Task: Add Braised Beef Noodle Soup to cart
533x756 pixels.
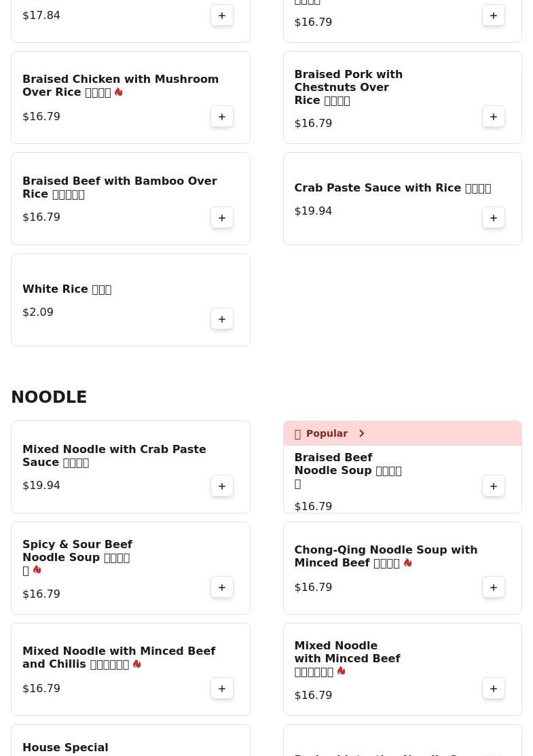Action: pyautogui.click(x=494, y=486)
